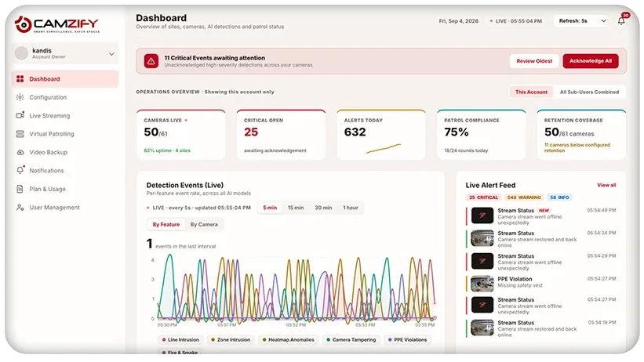
Task: Open Plan & Usage document icon
Action: [x=20, y=189]
